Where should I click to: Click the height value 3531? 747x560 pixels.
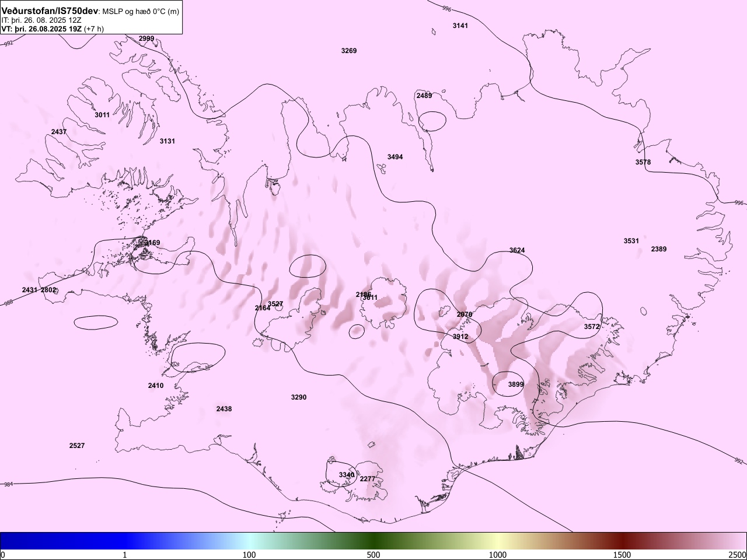[631, 241]
